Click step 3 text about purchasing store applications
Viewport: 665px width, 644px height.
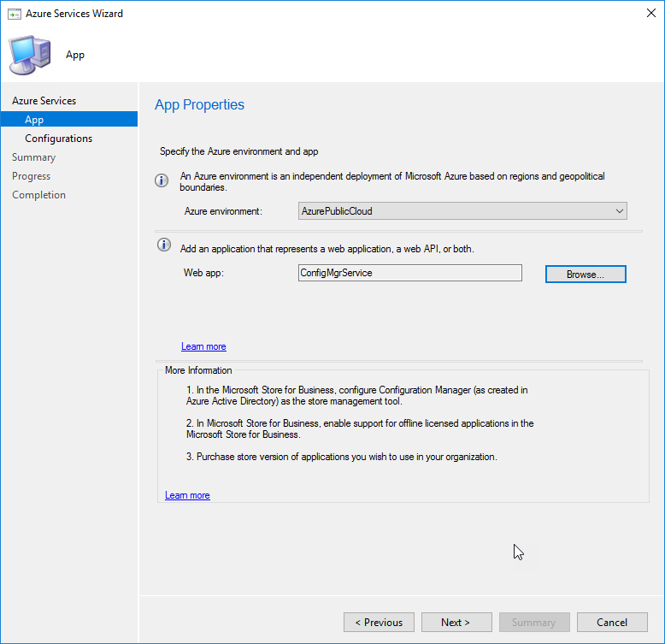(x=341, y=457)
